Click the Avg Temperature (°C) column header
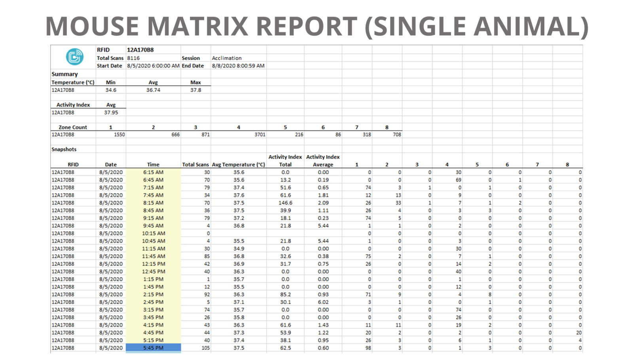Viewport: 633px width, 364px height. (239, 165)
